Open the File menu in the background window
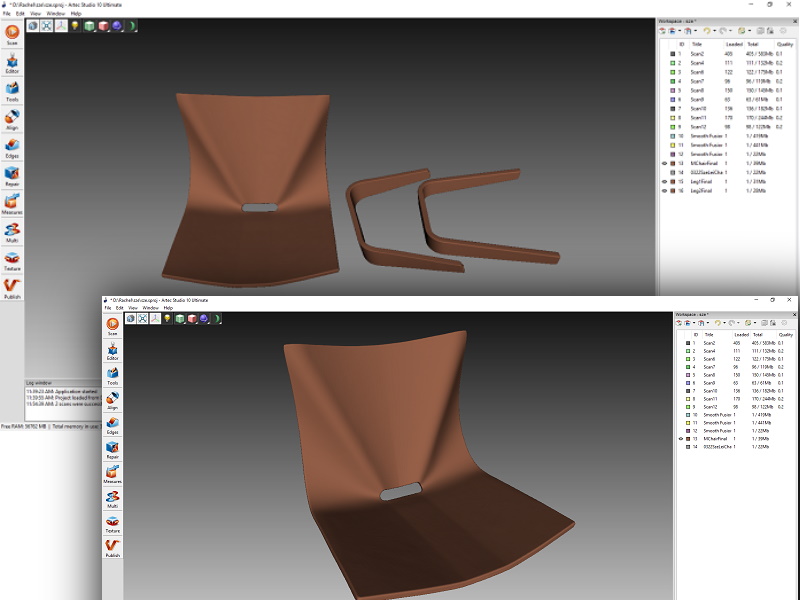 pyautogui.click(x=6, y=14)
